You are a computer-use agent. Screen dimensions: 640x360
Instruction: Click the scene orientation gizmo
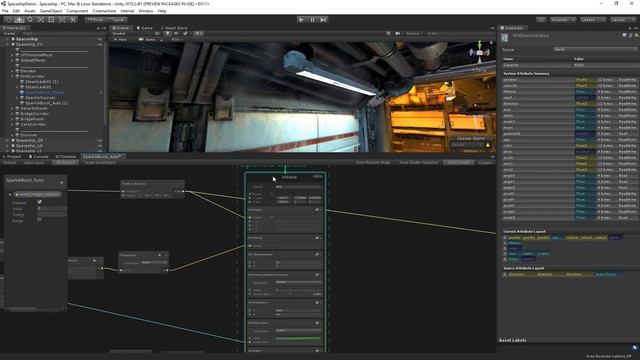(x=480, y=52)
